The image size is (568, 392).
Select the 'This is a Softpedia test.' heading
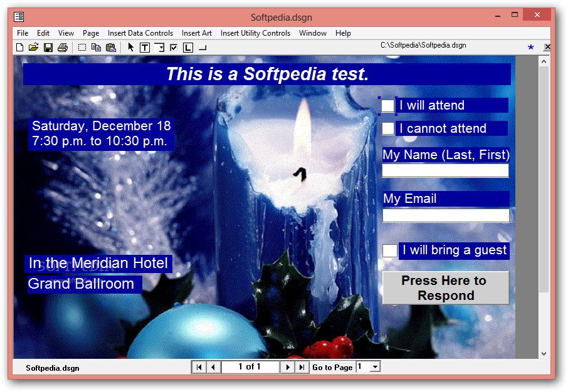(x=267, y=74)
